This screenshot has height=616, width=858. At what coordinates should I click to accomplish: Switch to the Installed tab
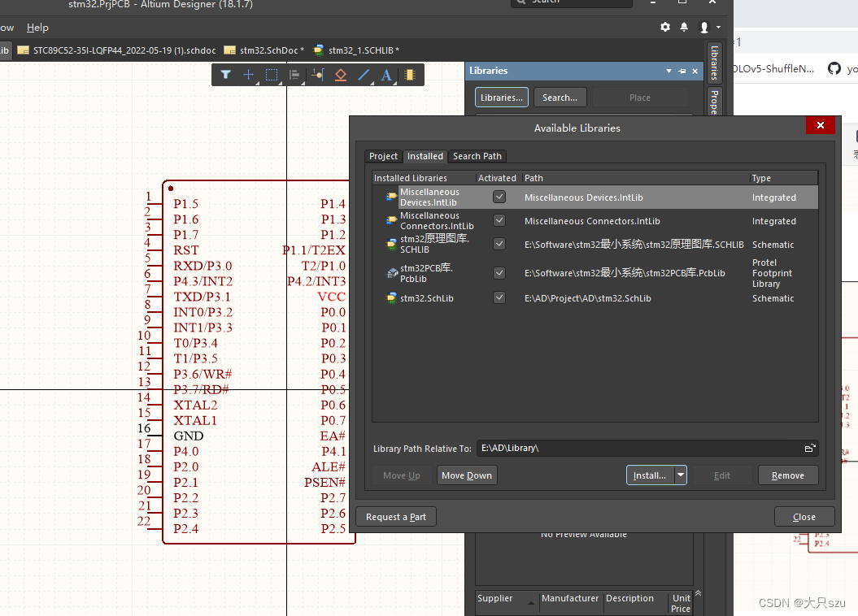point(425,156)
